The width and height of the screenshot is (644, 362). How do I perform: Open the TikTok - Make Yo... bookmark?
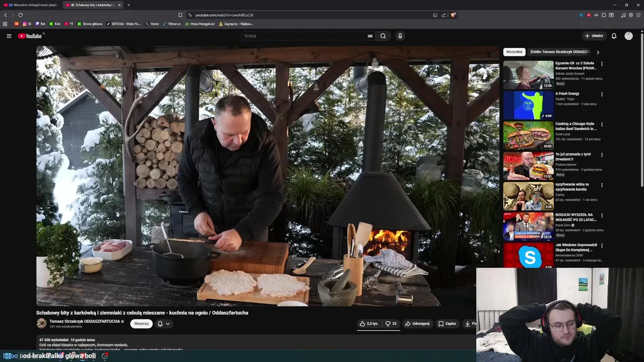pos(124,24)
